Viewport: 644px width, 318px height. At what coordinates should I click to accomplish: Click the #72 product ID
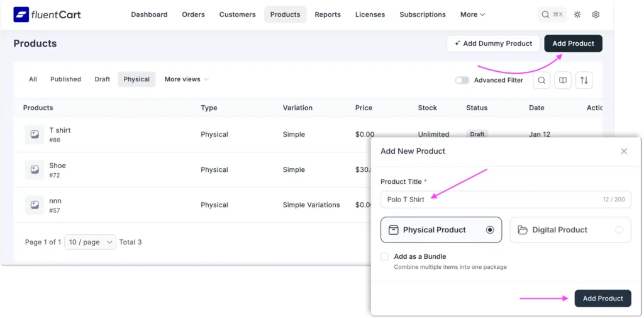point(55,175)
